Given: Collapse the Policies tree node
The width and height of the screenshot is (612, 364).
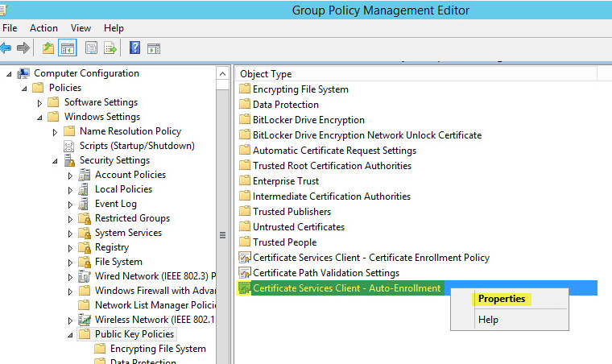Looking at the screenshot, I should [x=24, y=89].
